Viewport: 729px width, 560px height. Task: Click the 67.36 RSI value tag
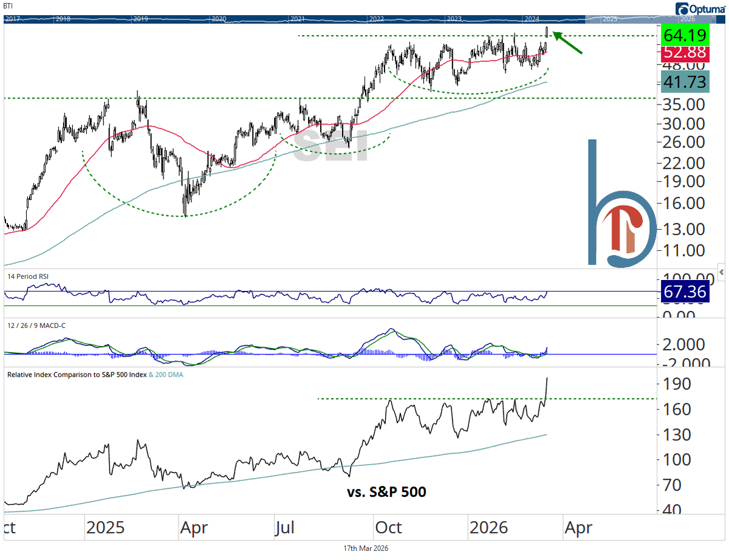pos(684,292)
